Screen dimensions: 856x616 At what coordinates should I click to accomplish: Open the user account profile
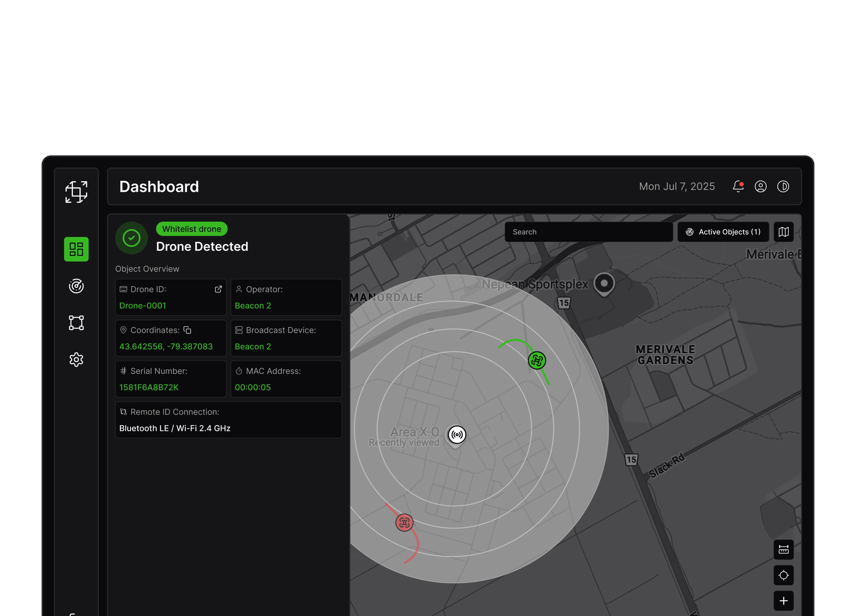760,186
